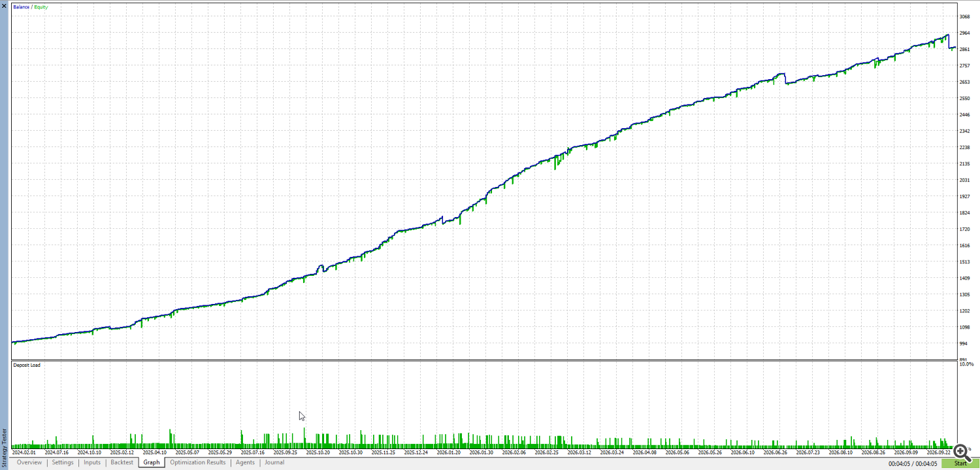The width and height of the screenshot is (980, 470).
Task: Click the 1409 axis value
Action: click(x=964, y=278)
